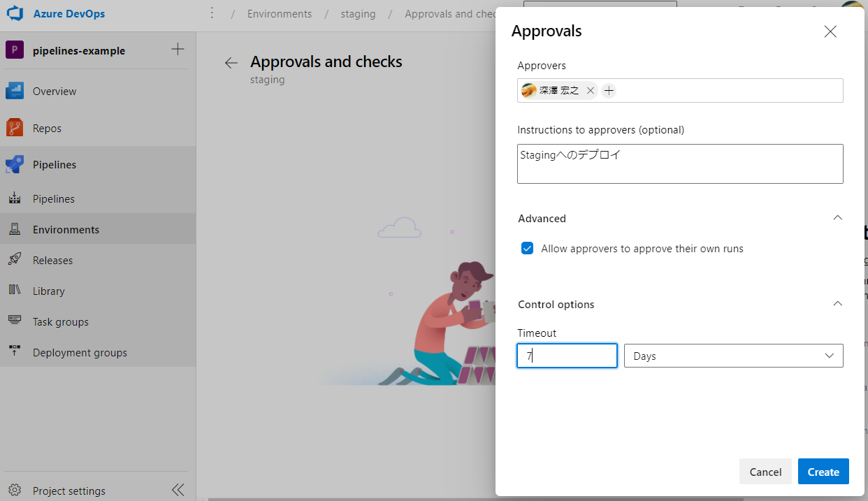Open Library in the sidebar
This screenshot has width=868, height=501.
tap(48, 291)
